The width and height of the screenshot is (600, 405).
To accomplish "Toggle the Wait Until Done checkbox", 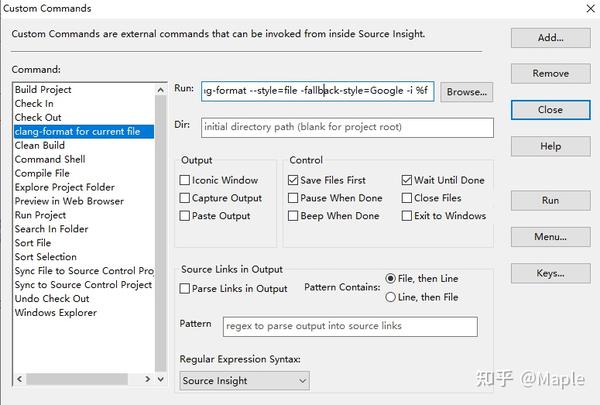I will point(407,180).
